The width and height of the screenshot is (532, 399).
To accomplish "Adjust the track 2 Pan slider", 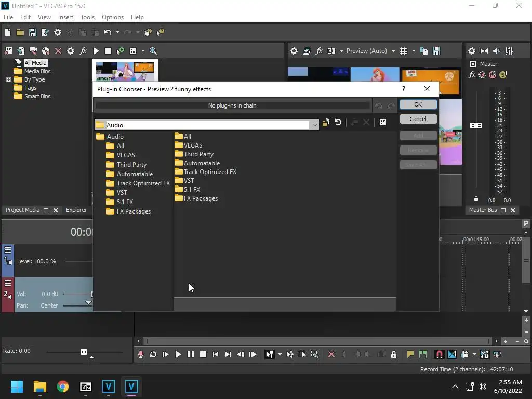I will [x=88, y=303].
